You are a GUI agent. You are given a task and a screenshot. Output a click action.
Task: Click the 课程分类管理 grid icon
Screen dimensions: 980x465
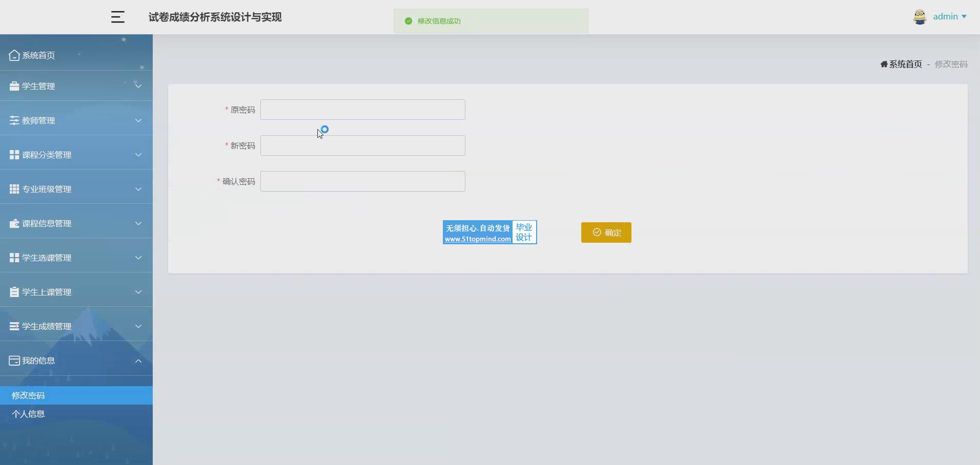tap(14, 155)
